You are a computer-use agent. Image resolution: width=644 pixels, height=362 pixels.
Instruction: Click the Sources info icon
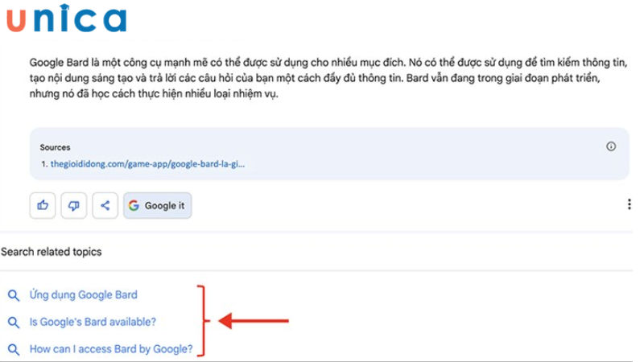pyautogui.click(x=611, y=146)
